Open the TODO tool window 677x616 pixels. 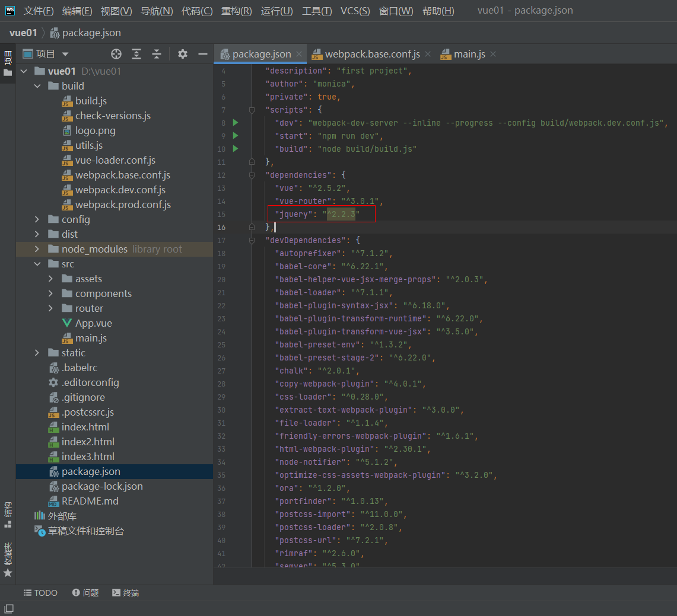(x=40, y=593)
